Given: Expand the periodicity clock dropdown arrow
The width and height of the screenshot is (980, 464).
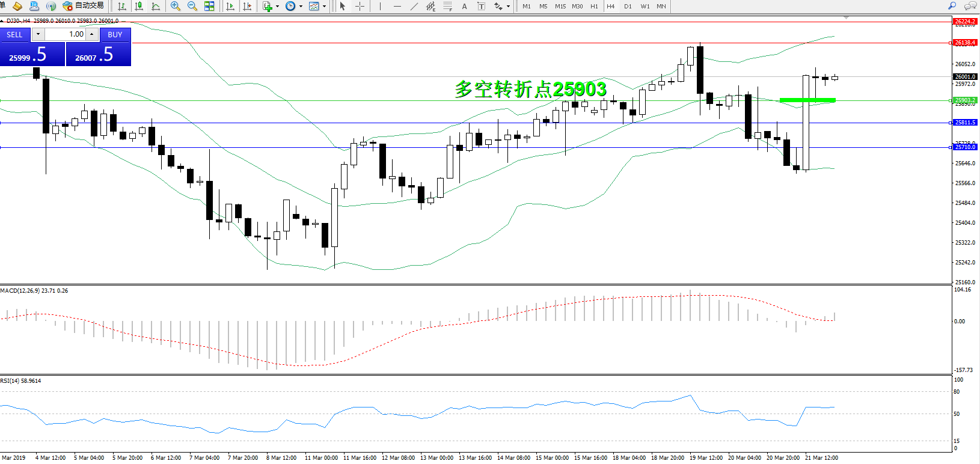Looking at the screenshot, I should [301, 7].
